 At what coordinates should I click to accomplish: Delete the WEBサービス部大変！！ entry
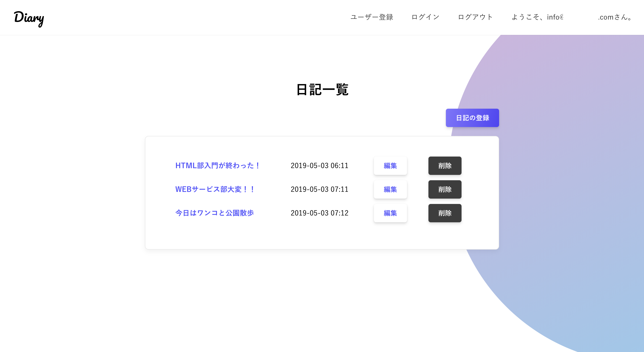(445, 189)
